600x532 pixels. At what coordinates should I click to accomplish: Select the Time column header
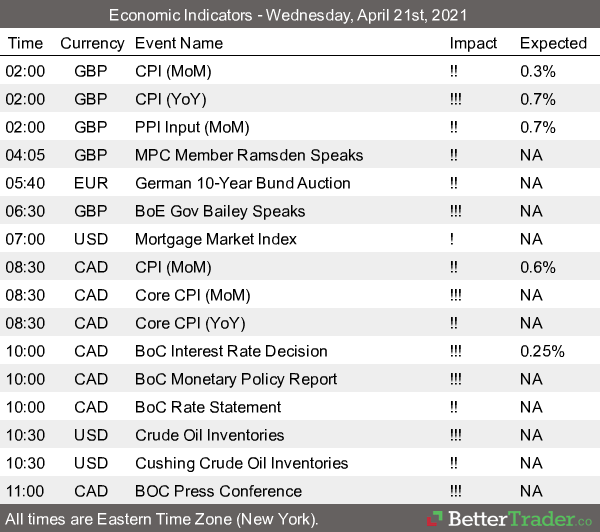coord(25,43)
